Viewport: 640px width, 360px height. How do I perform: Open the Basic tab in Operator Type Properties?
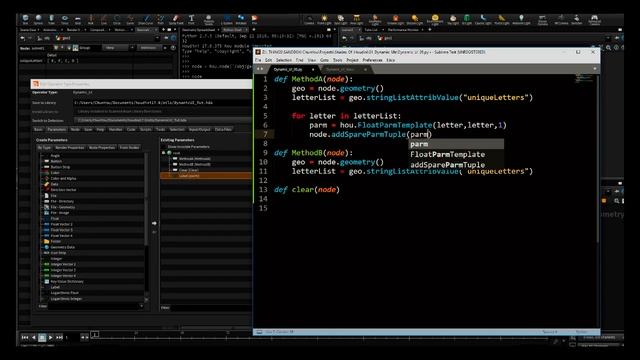coord(38,129)
